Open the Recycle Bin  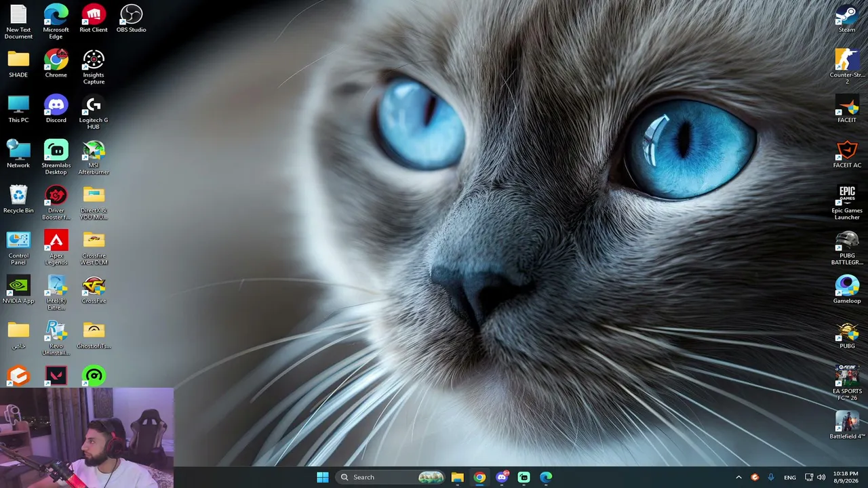coord(18,199)
